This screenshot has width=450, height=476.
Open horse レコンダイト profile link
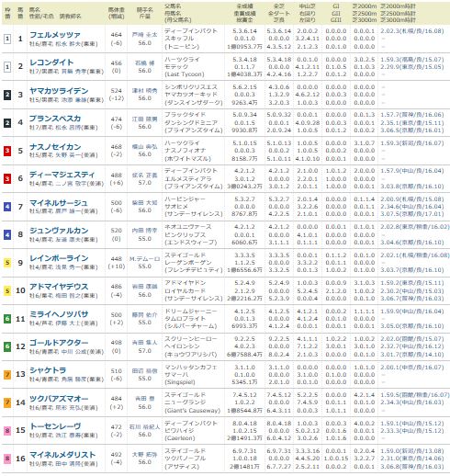51,62
